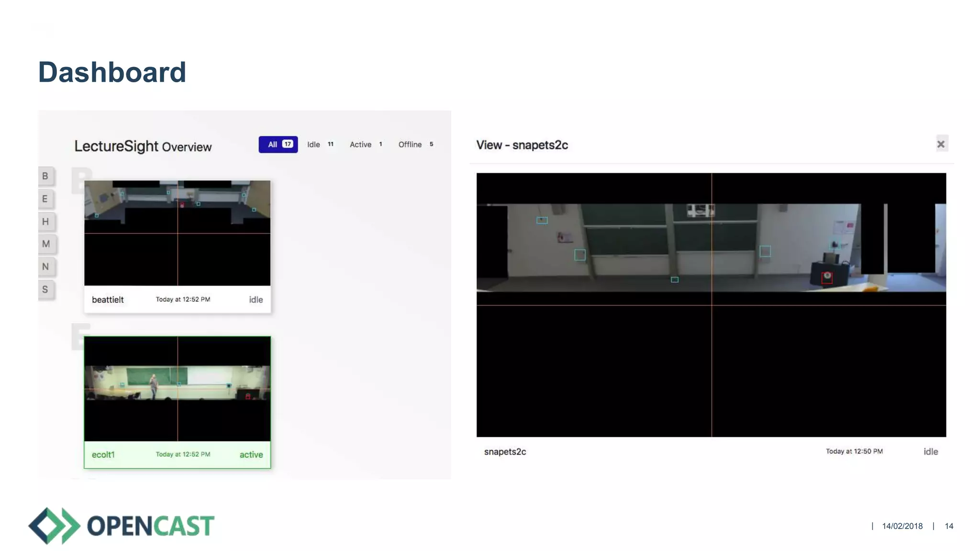
Task: Close the snapets2c view panel
Action: (941, 144)
